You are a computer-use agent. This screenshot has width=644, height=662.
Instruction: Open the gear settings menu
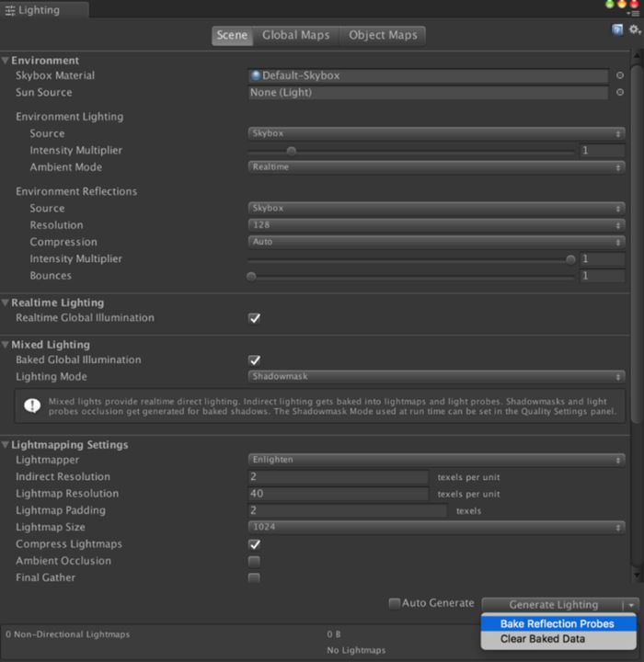tap(633, 30)
